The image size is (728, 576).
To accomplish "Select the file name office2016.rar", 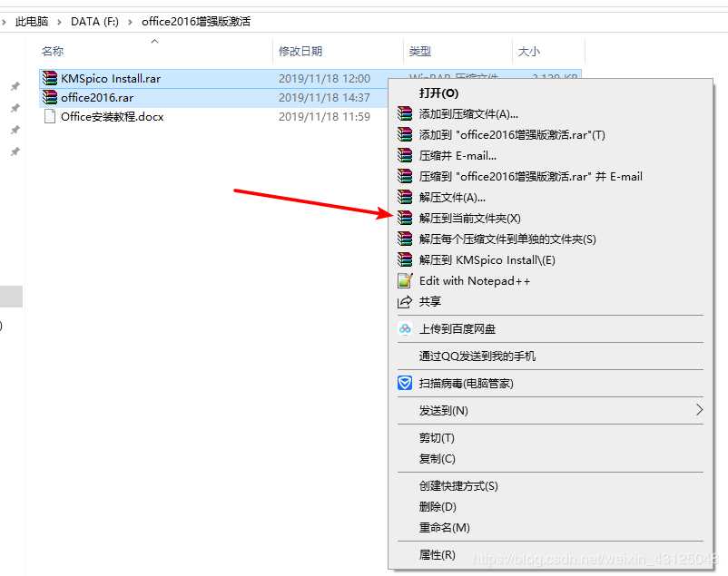I will (x=97, y=97).
